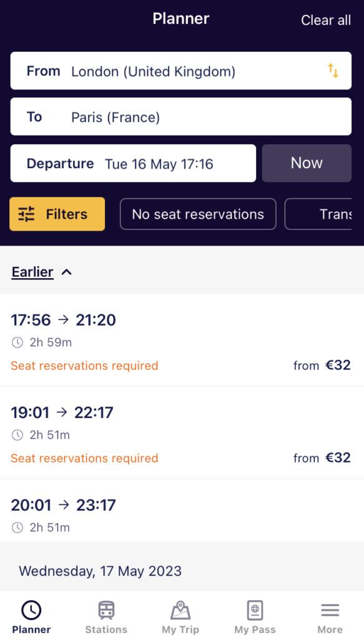Clear all planner fields
Image resolution: width=364 pixels, height=640 pixels.
326,20
